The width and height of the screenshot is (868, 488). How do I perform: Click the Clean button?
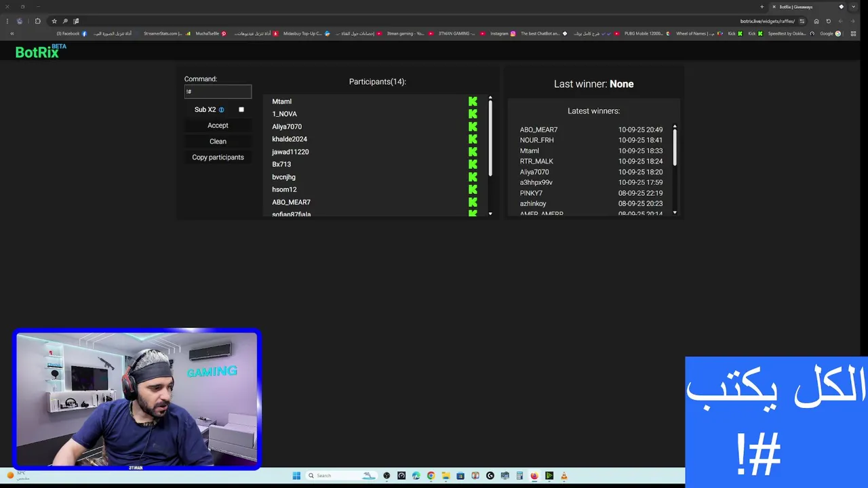pyautogui.click(x=218, y=142)
